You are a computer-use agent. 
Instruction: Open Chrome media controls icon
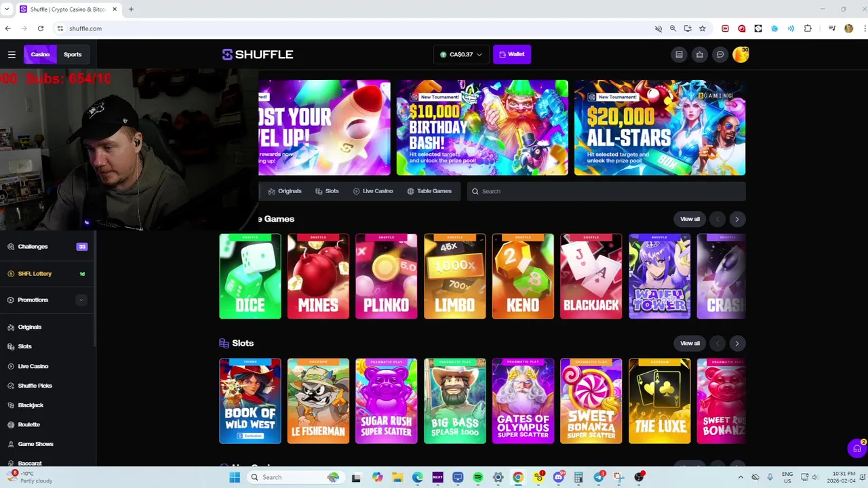coord(832,28)
